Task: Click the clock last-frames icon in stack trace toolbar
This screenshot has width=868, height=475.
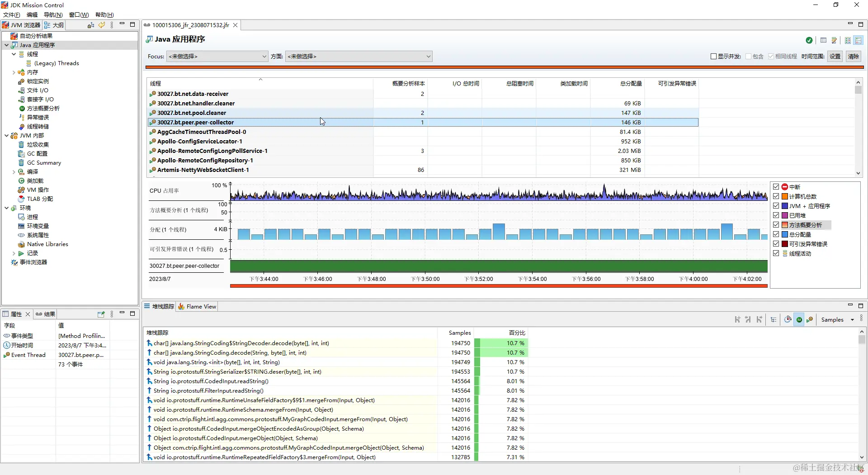Action: click(x=788, y=319)
